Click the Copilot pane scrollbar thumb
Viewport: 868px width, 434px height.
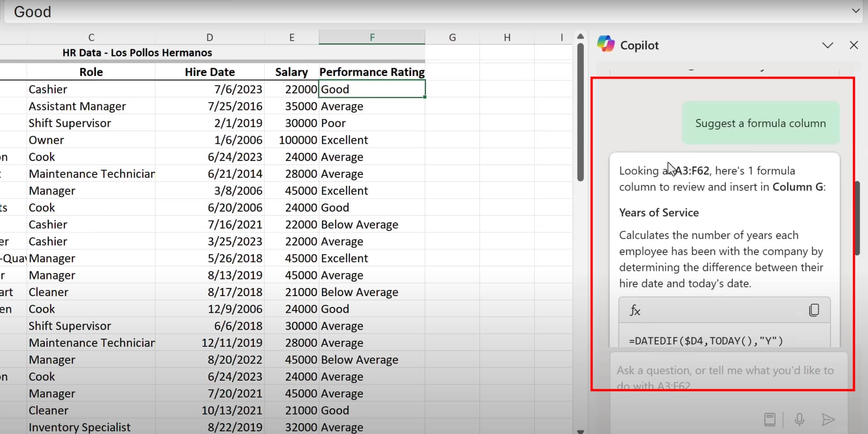point(857,218)
